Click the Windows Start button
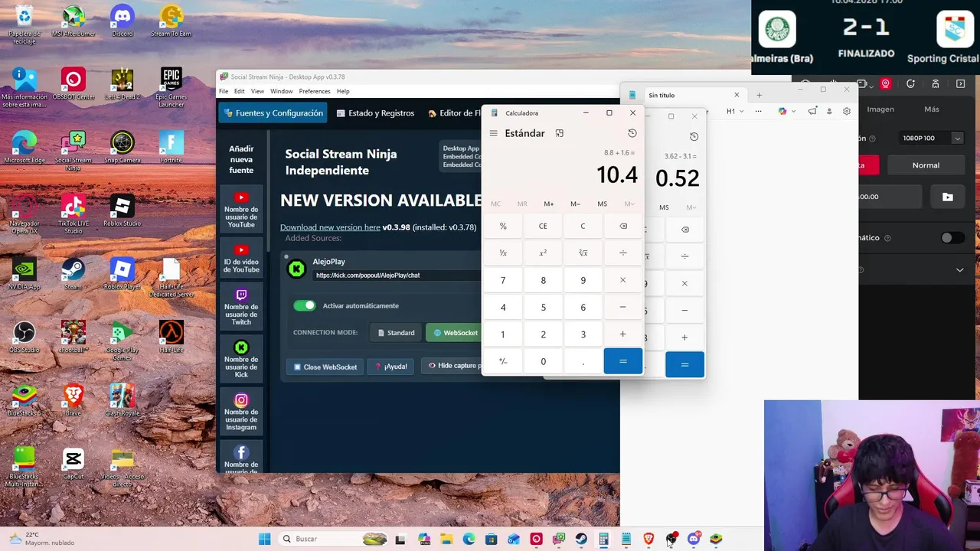Viewport: 980px width, 551px height. tap(264, 539)
